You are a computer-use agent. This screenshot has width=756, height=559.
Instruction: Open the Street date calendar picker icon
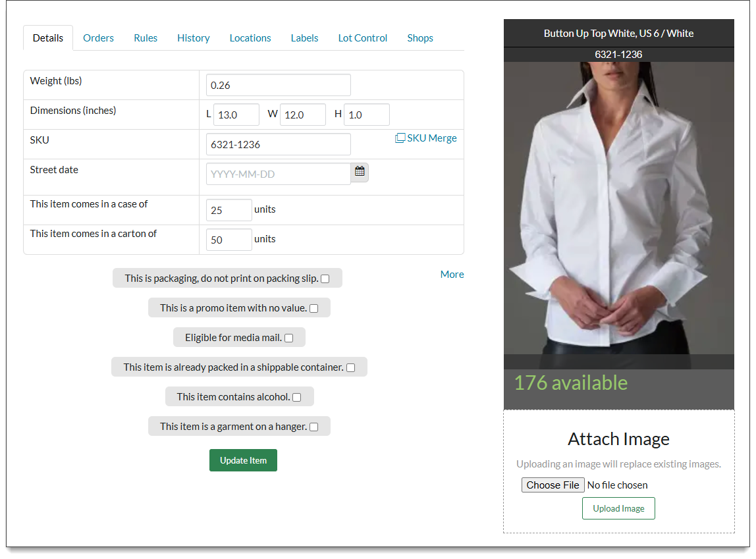tap(360, 172)
